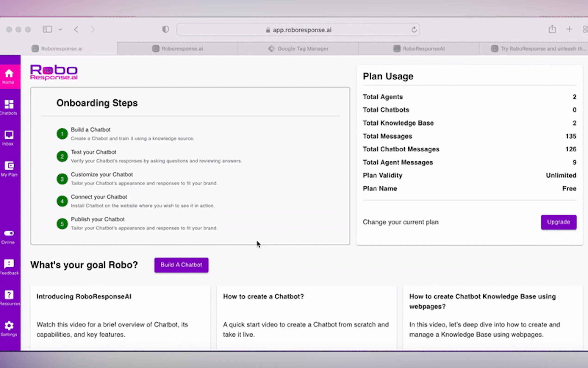Click step 3 green circle
Screen dimensions: 588x368
click(62, 179)
